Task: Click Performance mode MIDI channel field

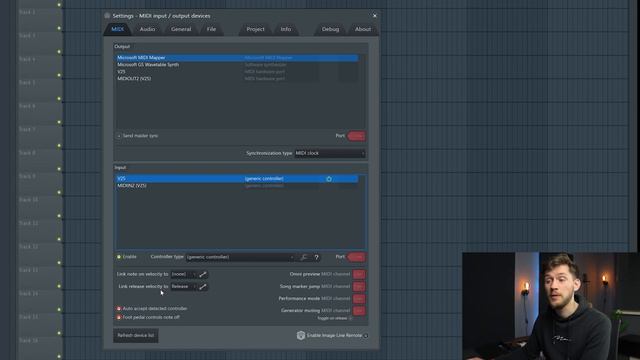Action: click(359, 299)
